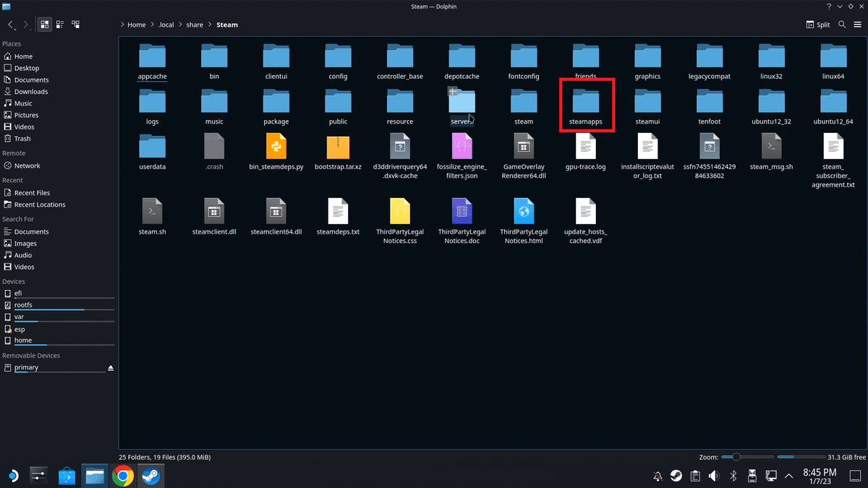Screen dimensions: 868x488
Task: Select the steamui folder
Action: 647,107
